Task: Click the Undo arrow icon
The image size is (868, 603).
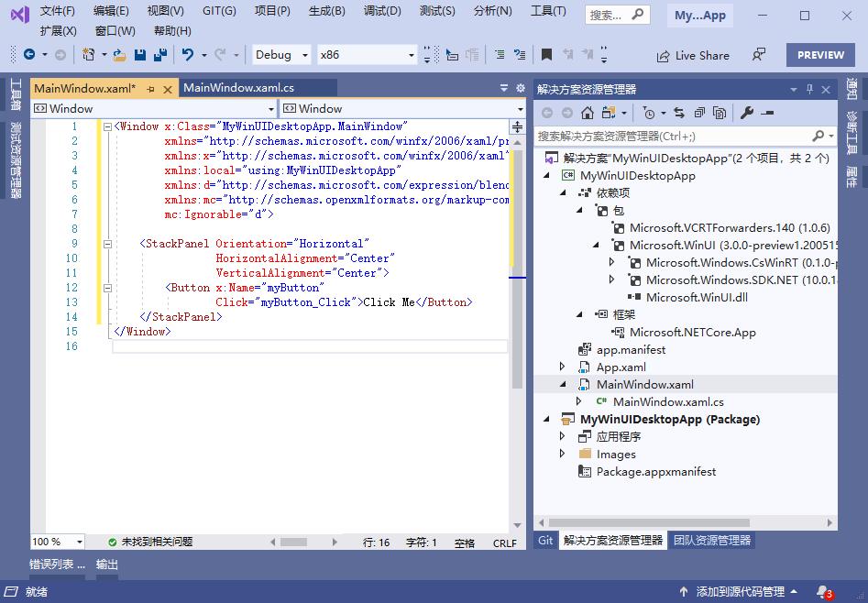Action: coord(188,55)
